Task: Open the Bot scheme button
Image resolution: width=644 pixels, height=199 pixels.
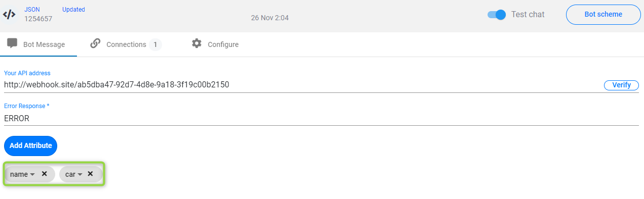Action: point(603,14)
